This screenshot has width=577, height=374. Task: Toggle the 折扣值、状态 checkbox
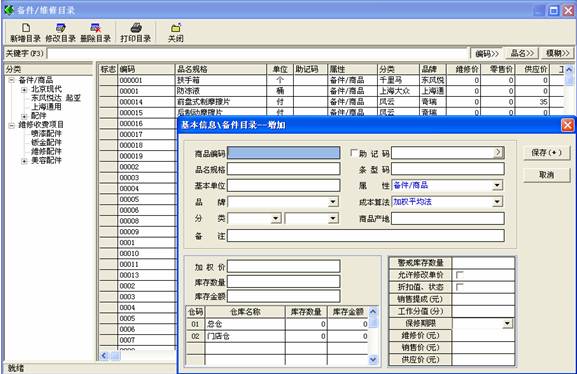[x=459, y=287]
